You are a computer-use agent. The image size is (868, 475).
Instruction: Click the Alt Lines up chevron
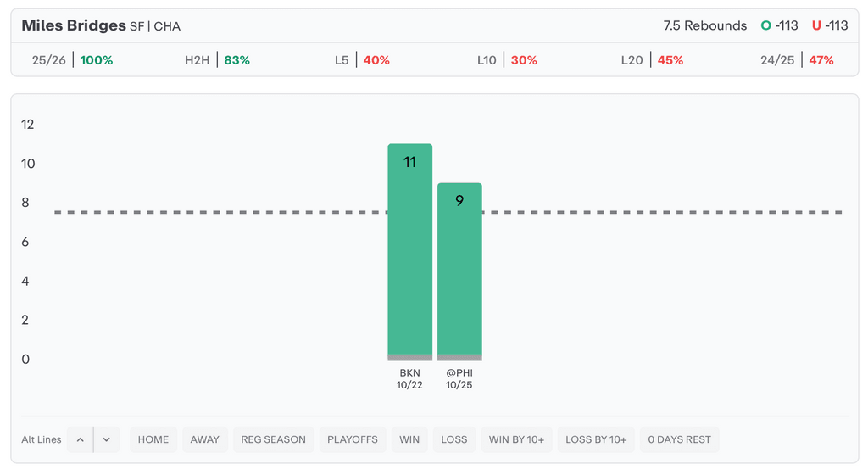80,439
